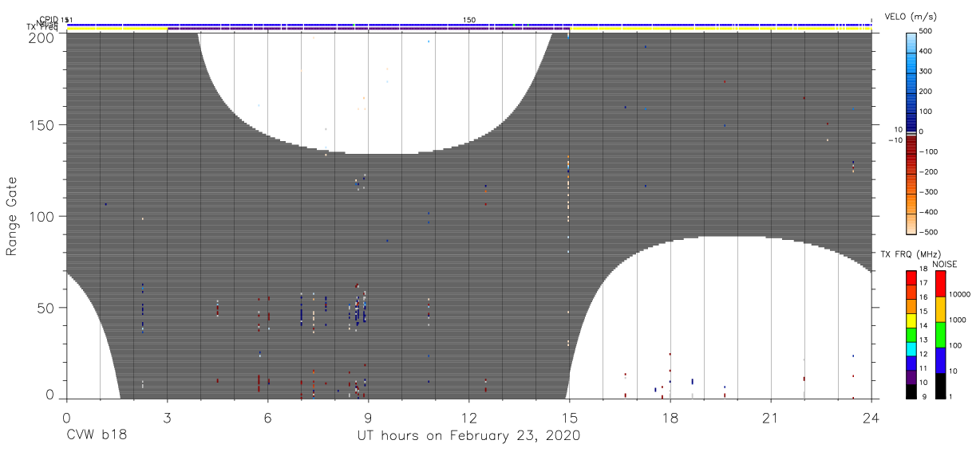Click the '50' tick on the Range Gate axis
The height and width of the screenshot is (452, 980).
pyautogui.click(x=45, y=307)
